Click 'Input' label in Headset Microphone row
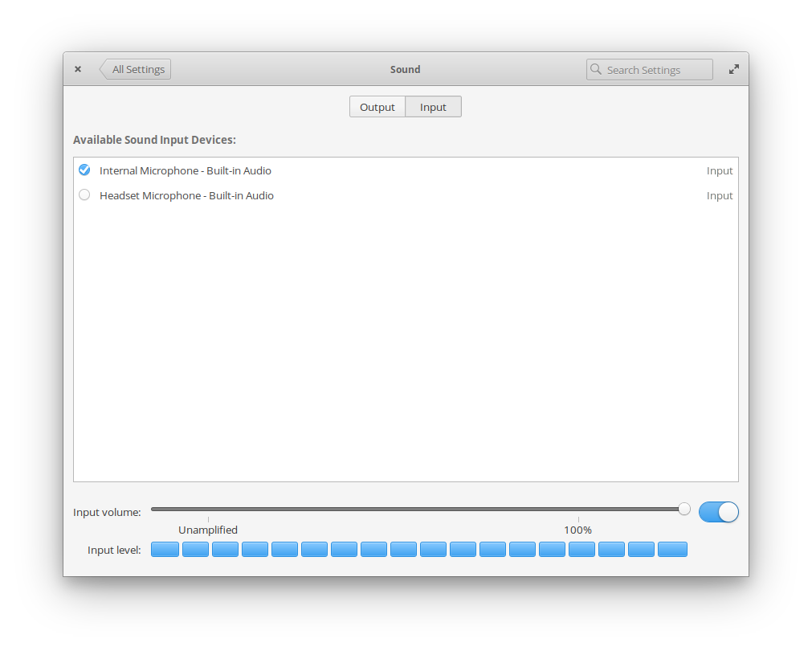This screenshot has height=651, width=812. 720,196
